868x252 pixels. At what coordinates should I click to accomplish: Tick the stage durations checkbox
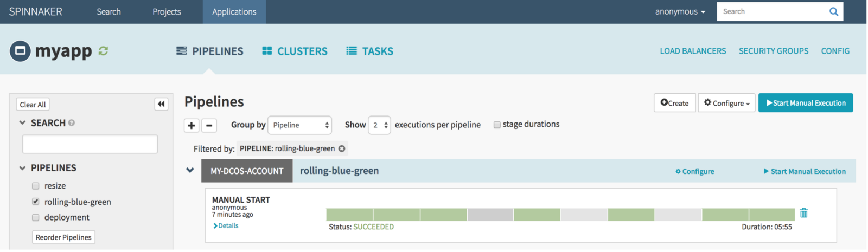tap(497, 125)
